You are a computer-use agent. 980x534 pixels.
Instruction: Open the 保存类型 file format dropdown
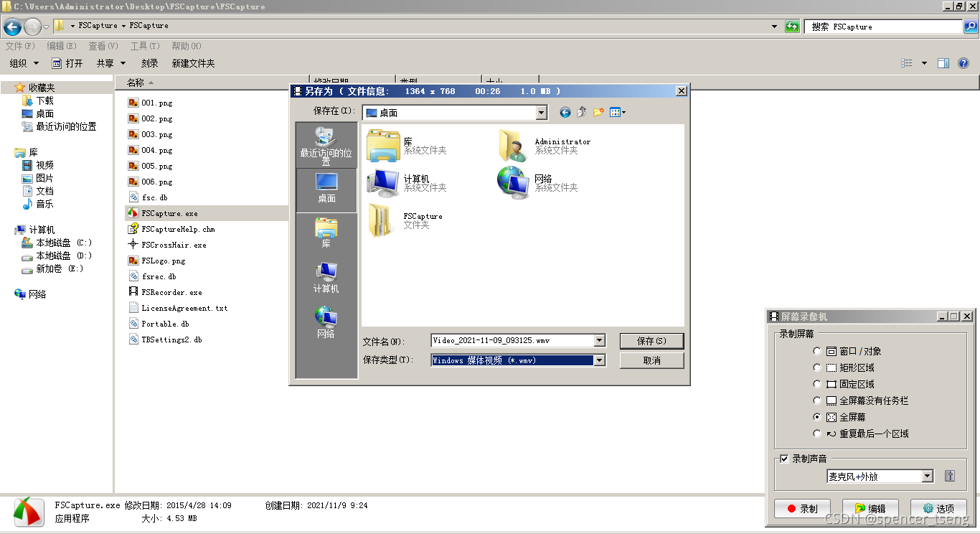click(x=600, y=360)
